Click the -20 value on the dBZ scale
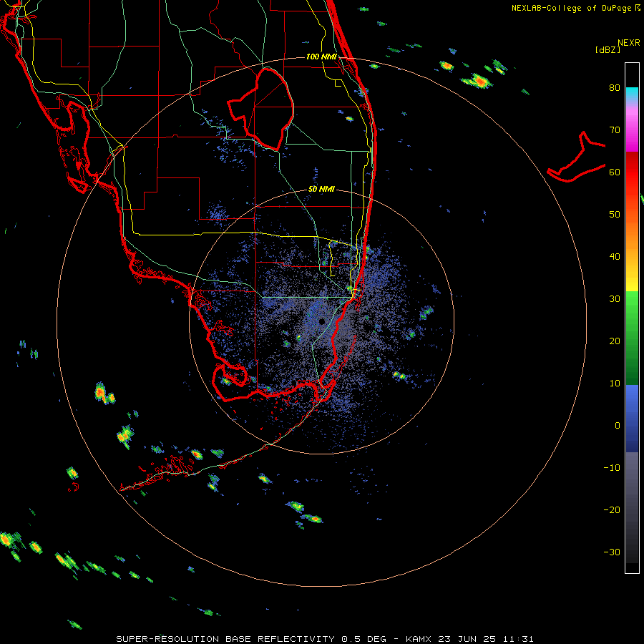The image size is (644, 644). coord(612,510)
